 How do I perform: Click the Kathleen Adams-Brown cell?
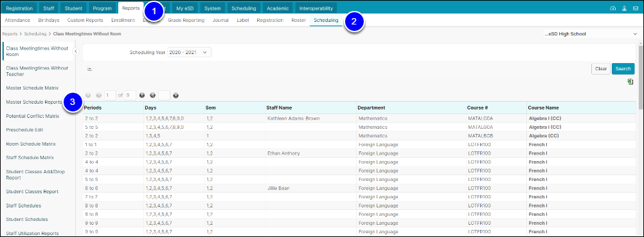[x=293, y=118]
